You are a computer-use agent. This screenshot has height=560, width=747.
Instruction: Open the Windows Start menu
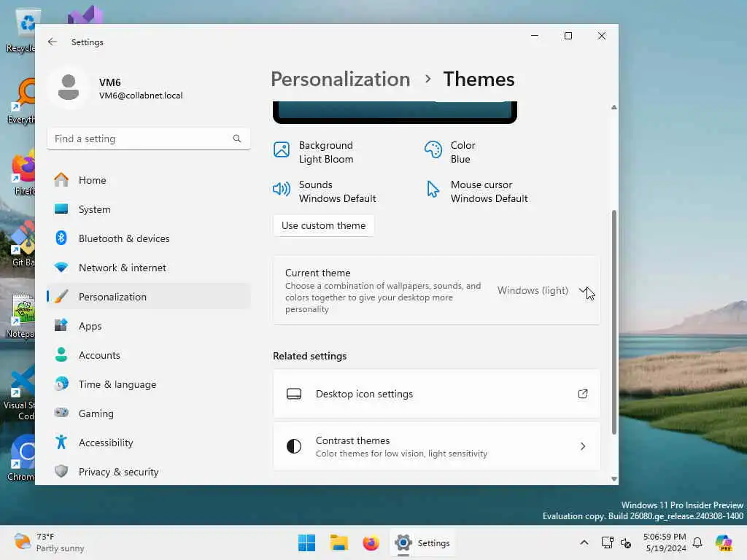(x=307, y=542)
